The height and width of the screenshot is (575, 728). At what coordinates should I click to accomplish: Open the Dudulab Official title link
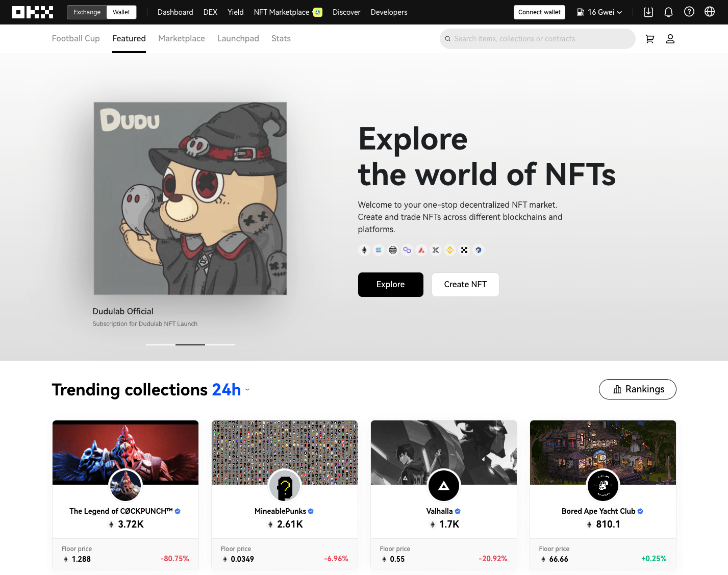[x=123, y=312]
